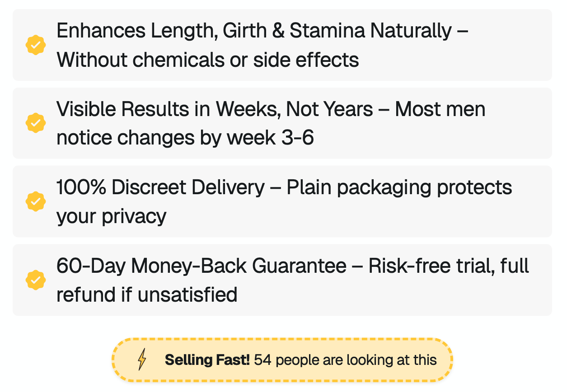Click the "Stamina Naturally" words
The height and width of the screenshot is (392, 567).
[370, 31]
